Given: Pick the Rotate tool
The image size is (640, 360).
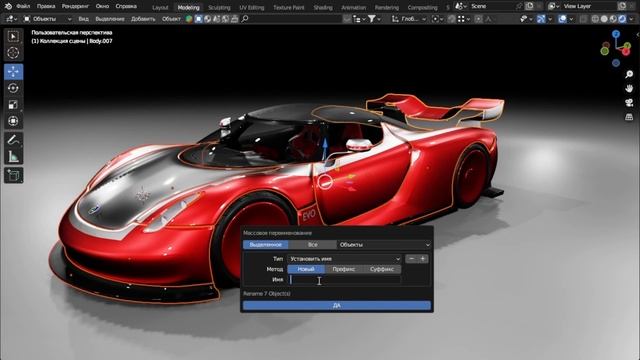Looking at the screenshot, I should pos(13,88).
